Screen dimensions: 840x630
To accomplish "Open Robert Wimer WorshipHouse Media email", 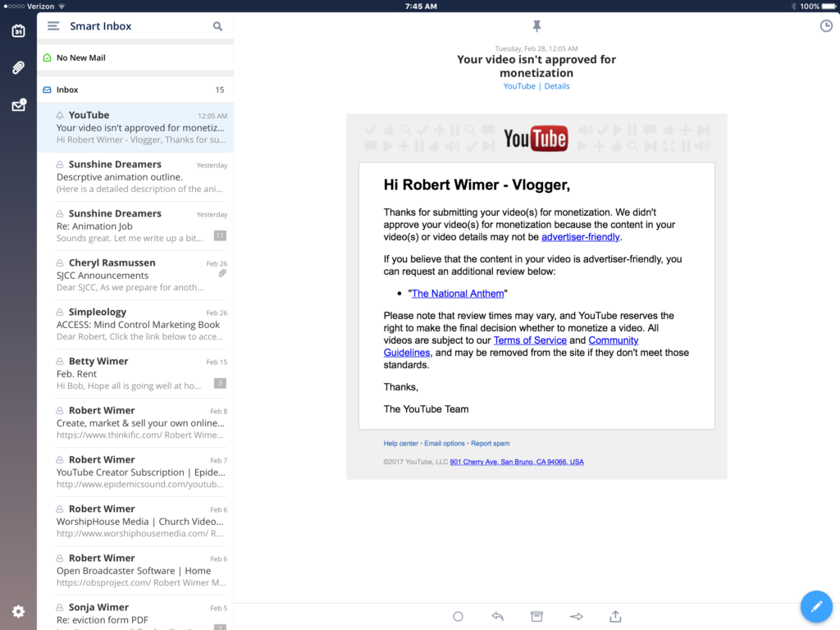I will 135,522.
